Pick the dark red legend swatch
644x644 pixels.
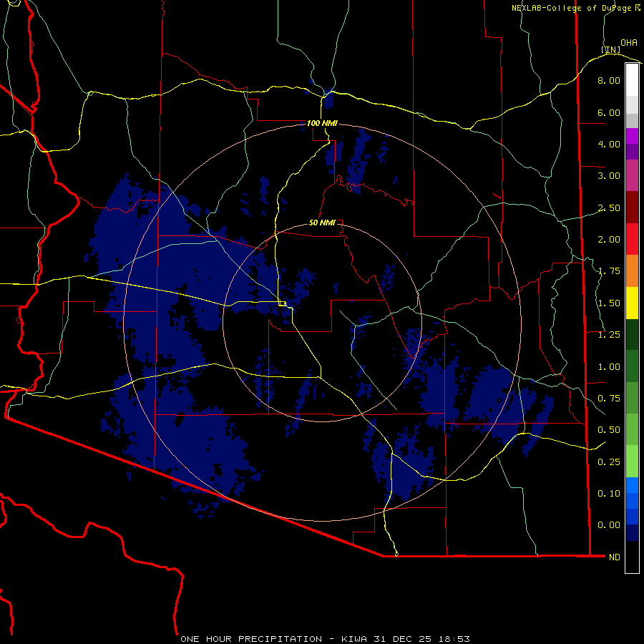coord(632,208)
